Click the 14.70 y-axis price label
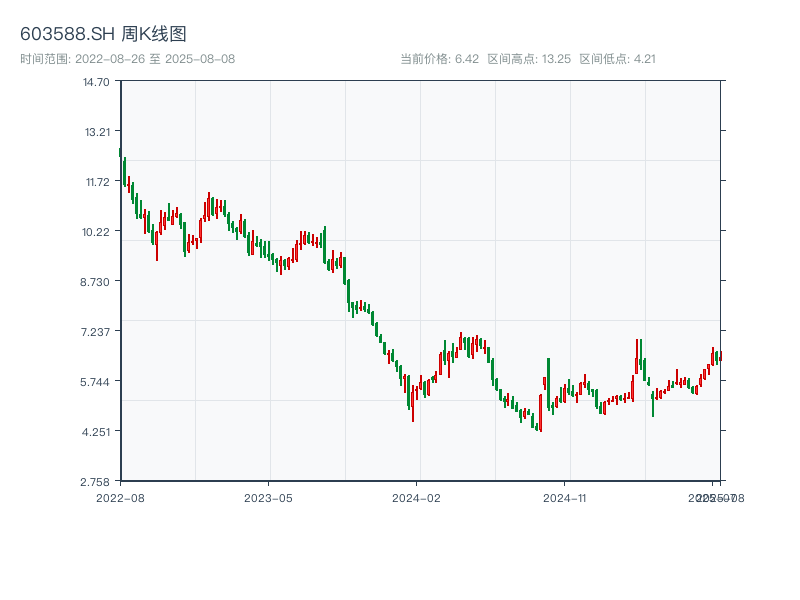 coord(96,82)
